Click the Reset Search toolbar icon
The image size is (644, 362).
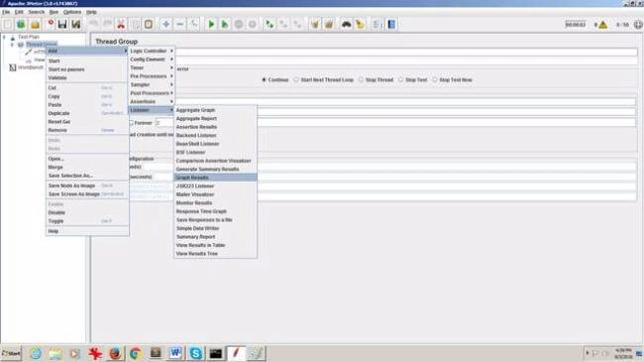tap(361, 24)
